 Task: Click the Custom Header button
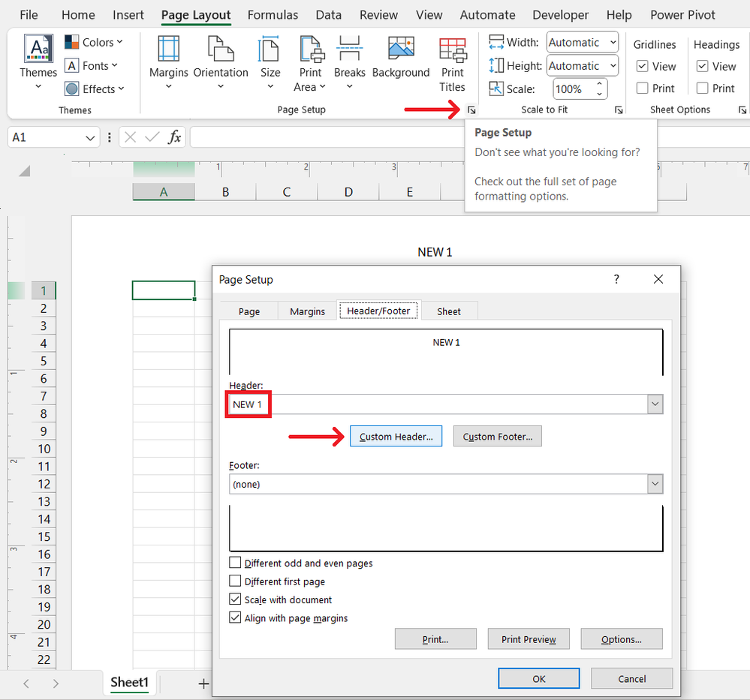point(396,436)
